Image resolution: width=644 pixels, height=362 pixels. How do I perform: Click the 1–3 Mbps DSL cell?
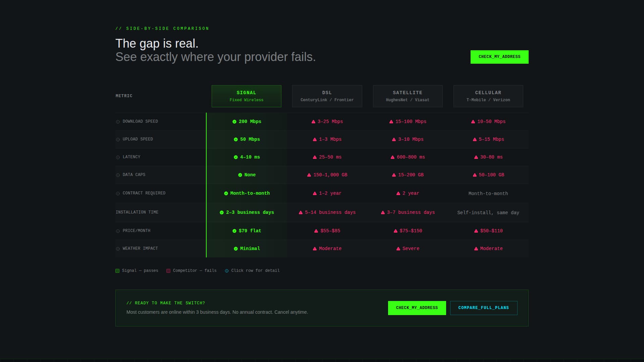point(327,139)
